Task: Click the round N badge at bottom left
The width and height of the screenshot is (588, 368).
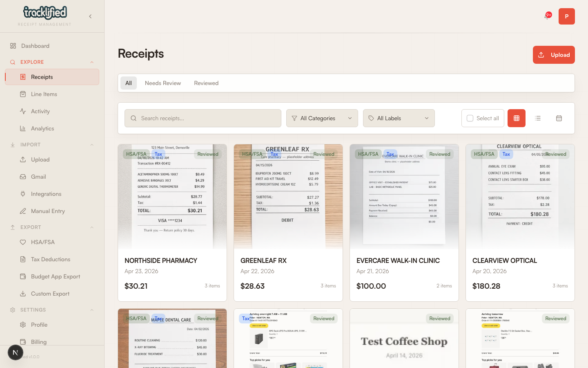Action: (x=16, y=352)
